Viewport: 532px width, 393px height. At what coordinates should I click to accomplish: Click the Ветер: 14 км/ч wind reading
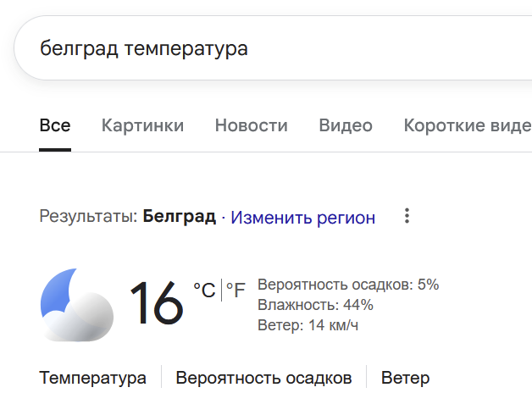pyautogui.click(x=308, y=325)
